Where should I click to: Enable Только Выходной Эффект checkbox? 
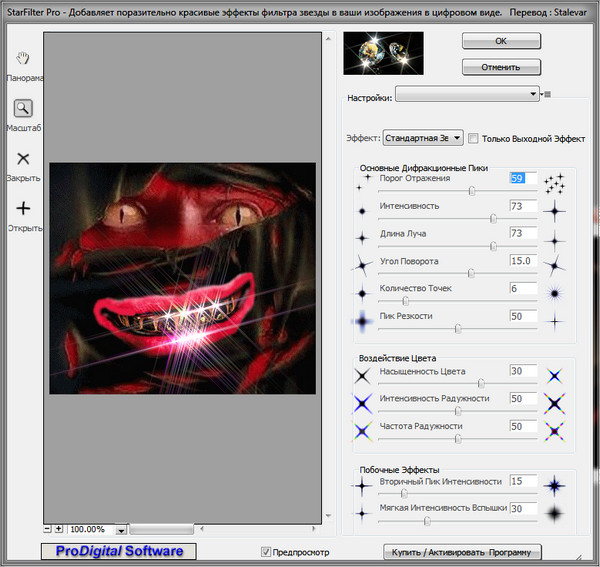pos(474,139)
